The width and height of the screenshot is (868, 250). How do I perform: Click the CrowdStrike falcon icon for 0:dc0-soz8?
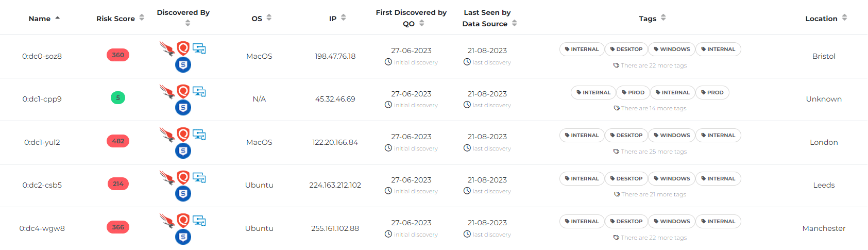(x=167, y=49)
